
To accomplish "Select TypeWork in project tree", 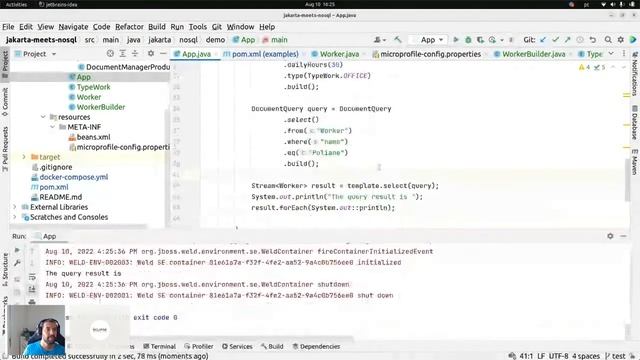I will click(93, 87).
